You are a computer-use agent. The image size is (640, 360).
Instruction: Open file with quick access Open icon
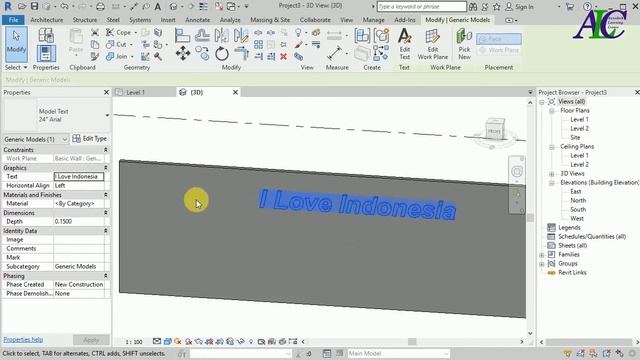coord(22,6)
